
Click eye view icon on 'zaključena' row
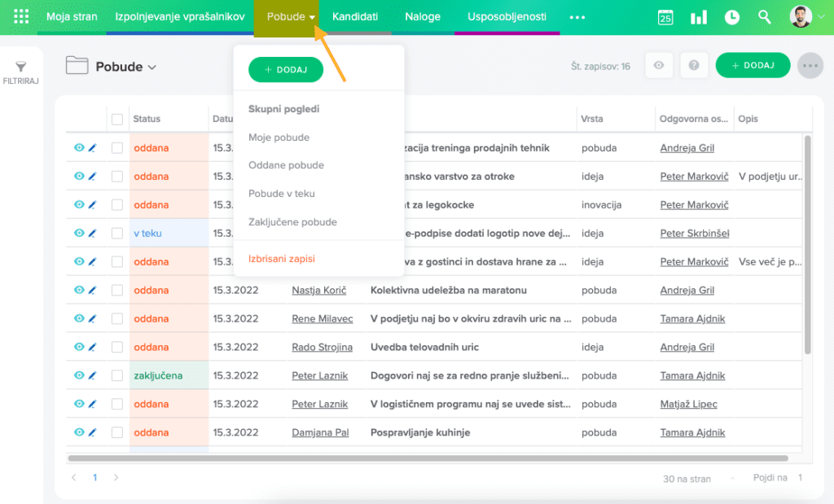pos(79,375)
